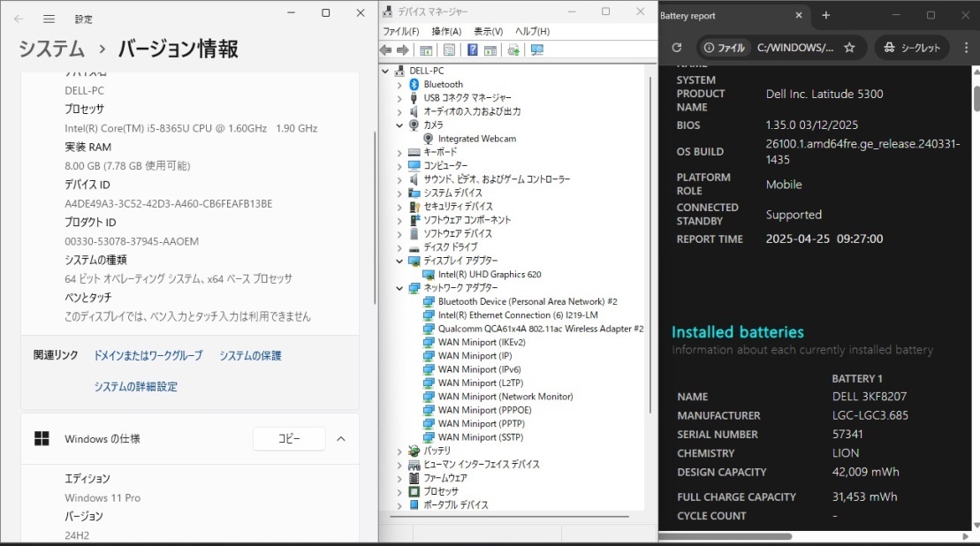Click the Settings back arrow
The image size is (980, 546).
pyautogui.click(x=19, y=19)
